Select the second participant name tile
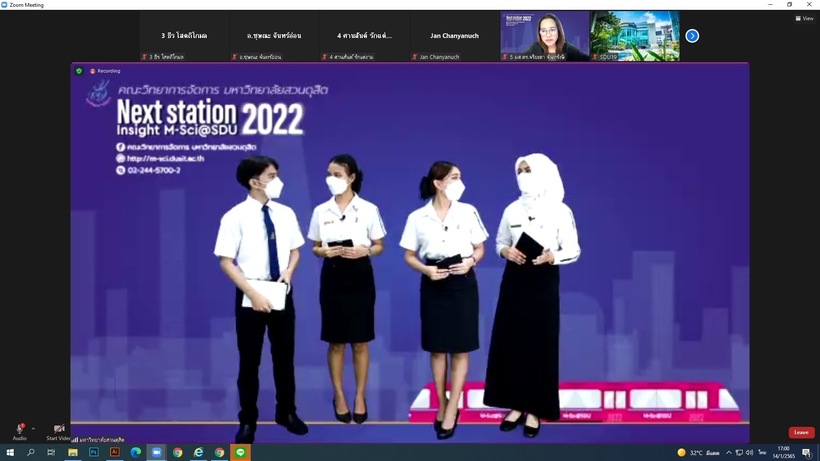Image resolution: width=820 pixels, height=461 pixels. pos(274,36)
